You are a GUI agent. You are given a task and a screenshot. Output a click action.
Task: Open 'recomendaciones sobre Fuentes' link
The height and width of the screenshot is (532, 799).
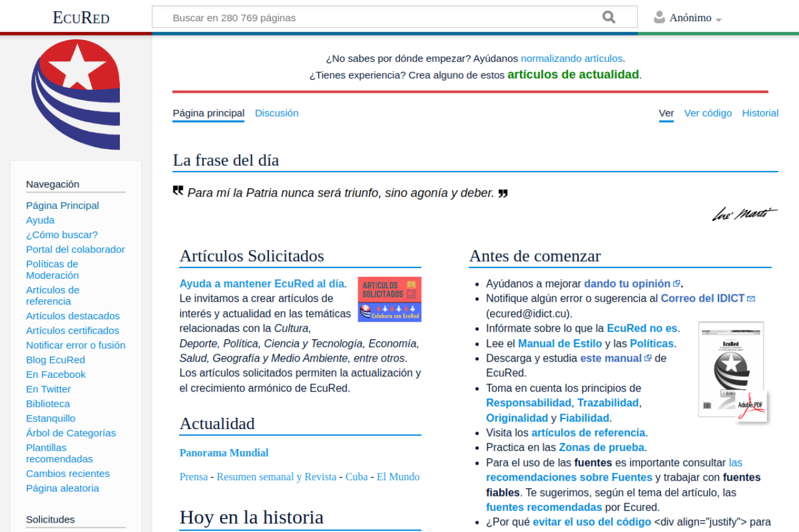point(569,478)
